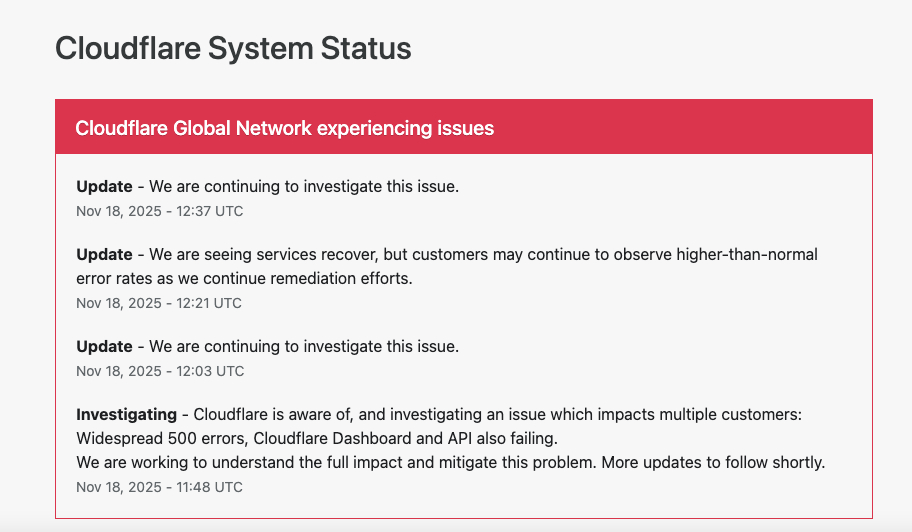The height and width of the screenshot is (532, 912).
Task: Click the Cloudflare System Status page heading
Action: tap(233, 48)
